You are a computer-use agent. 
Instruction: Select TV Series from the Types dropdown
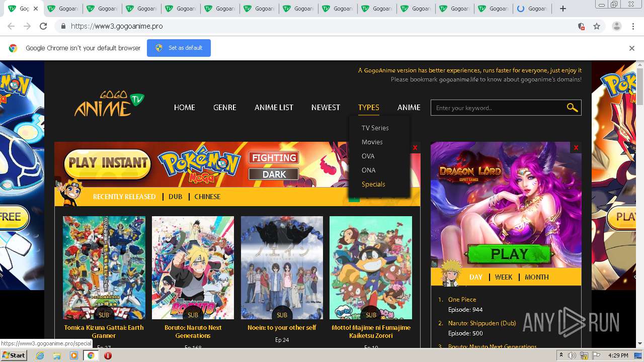(x=375, y=128)
